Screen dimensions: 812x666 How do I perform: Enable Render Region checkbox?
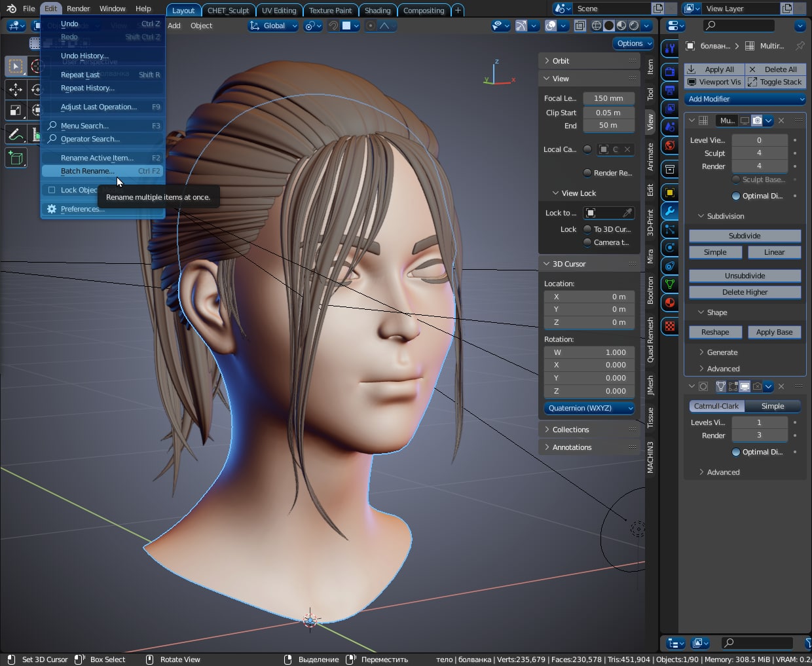[x=587, y=173]
